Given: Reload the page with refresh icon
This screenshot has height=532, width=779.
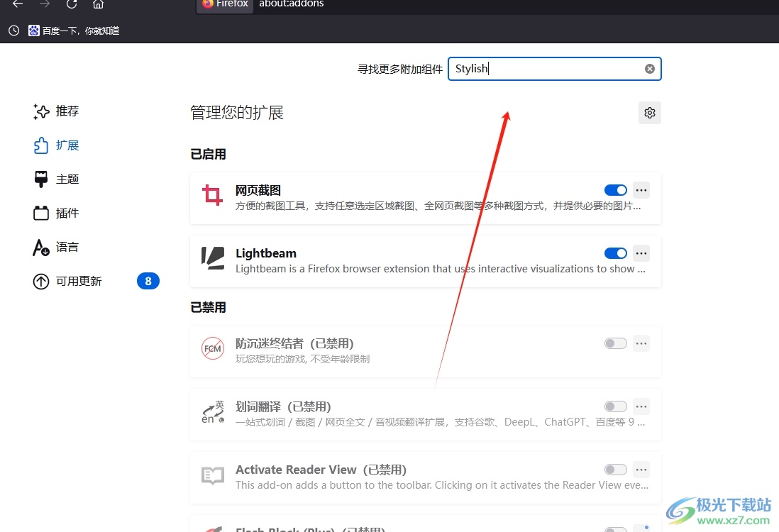Looking at the screenshot, I should 72,4.
